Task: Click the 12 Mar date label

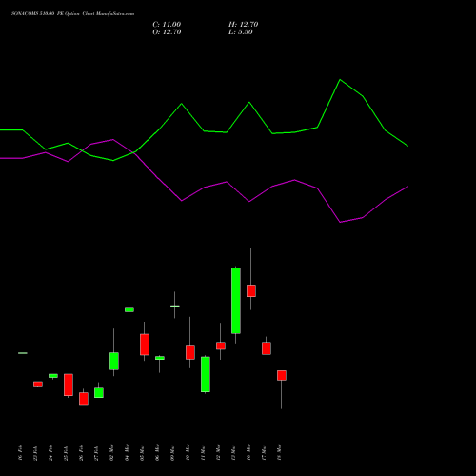Action: click(x=218, y=452)
